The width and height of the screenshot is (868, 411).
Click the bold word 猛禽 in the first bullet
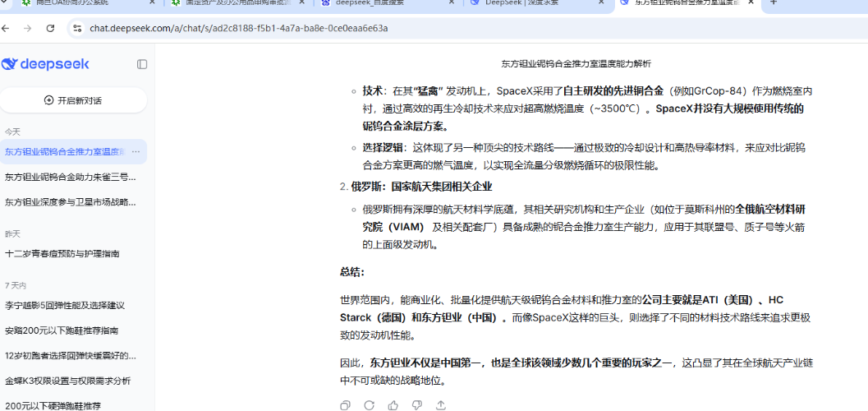[429, 91]
